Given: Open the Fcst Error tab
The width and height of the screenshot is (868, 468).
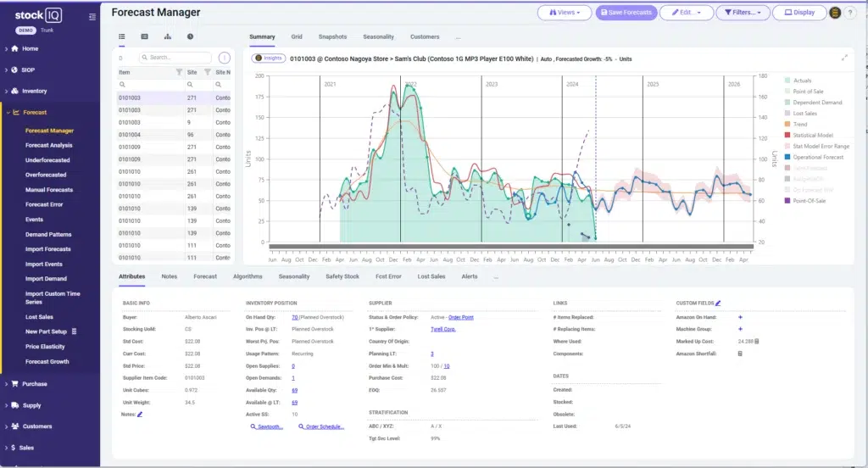Looking at the screenshot, I should click(x=388, y=276).
